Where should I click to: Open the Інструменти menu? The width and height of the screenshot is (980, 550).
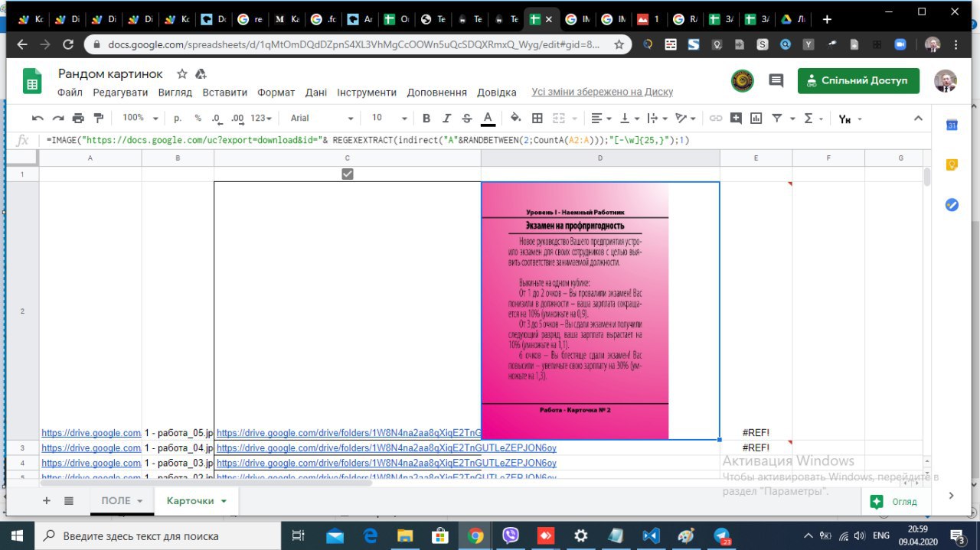367,92
